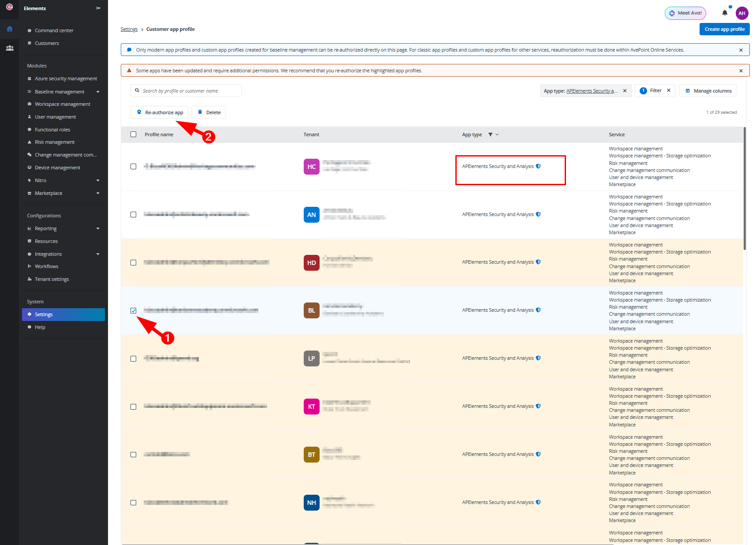This screenshot has width=756, height=545.
Task: Open notifications bell
Action: point(725,13)
